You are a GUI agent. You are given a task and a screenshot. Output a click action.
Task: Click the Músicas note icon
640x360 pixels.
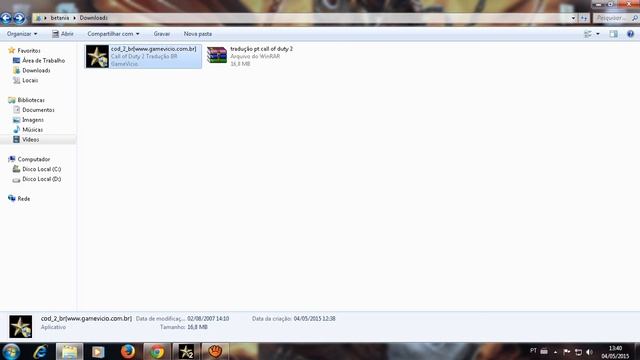click(16, 129)
